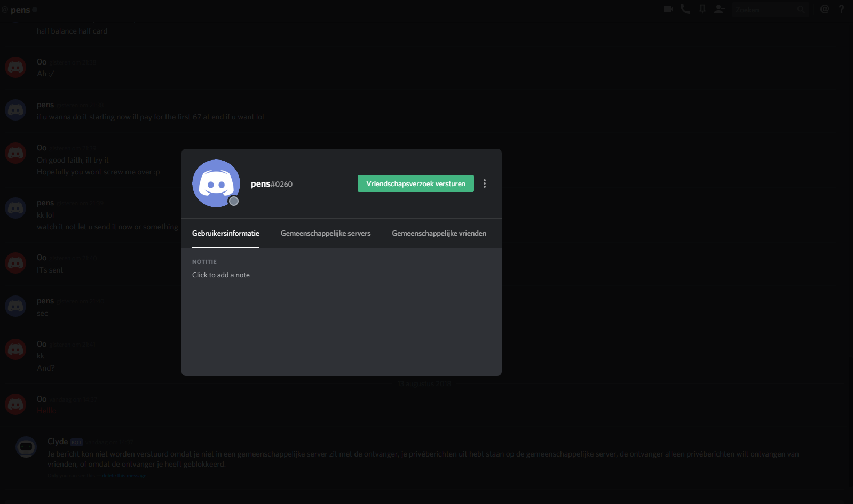Switch to Gemeenschappelijke vrienden tab
853x504 pixels.
tap(439, 234)
